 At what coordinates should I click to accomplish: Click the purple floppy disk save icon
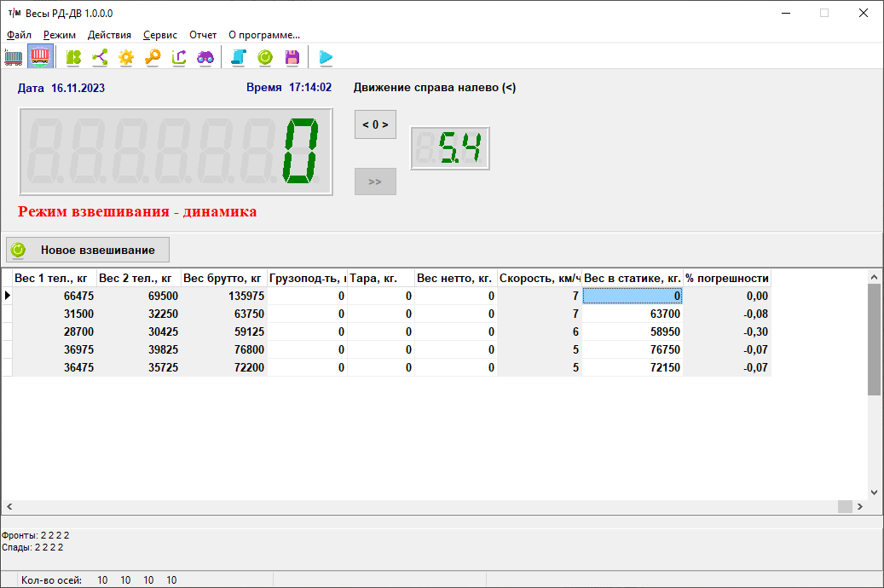click(292, 57)
